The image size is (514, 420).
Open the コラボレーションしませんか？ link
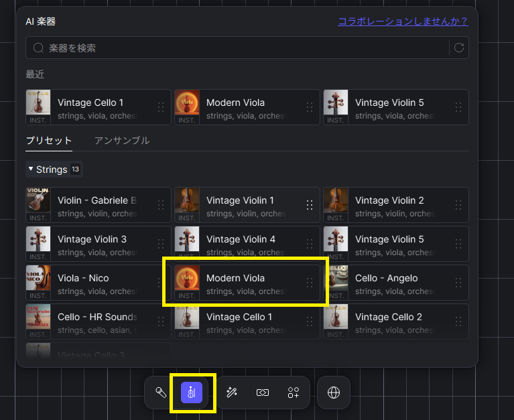click(x=403, y=21)
